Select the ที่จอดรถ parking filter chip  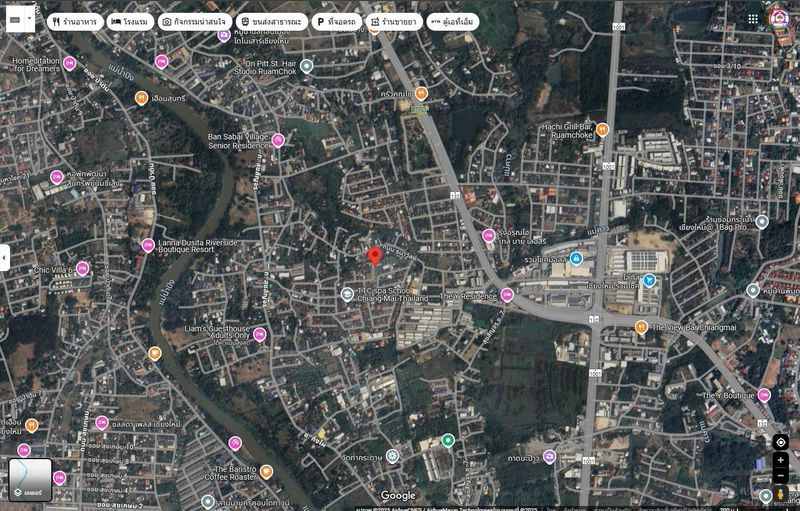[x=337, y=22]
